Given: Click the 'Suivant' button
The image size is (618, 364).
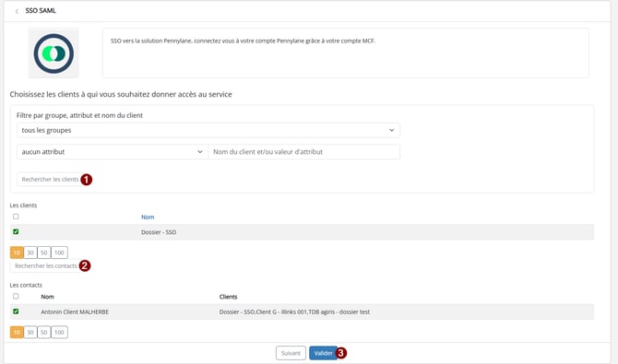Looking at the screenshot, I should [x=291, y=353].
